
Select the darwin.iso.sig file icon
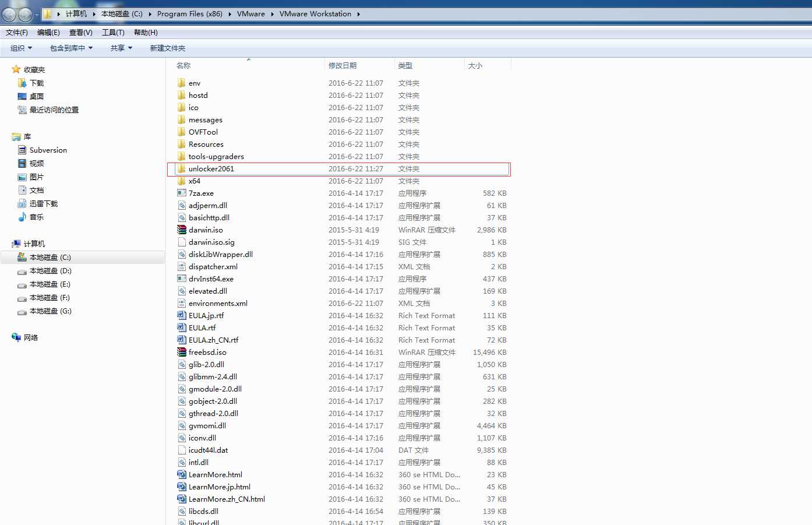point(182,242)
